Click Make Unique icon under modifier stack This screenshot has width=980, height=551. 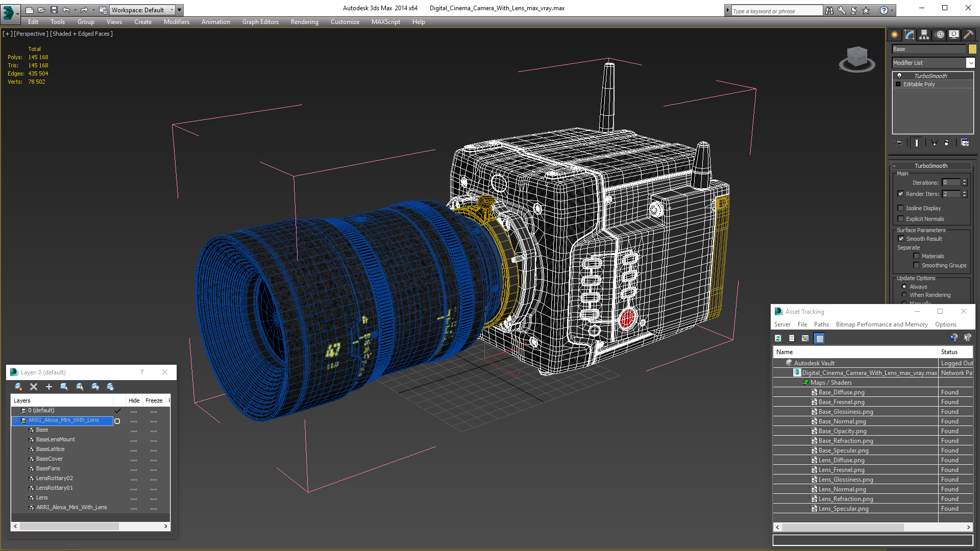pos(934,143)
